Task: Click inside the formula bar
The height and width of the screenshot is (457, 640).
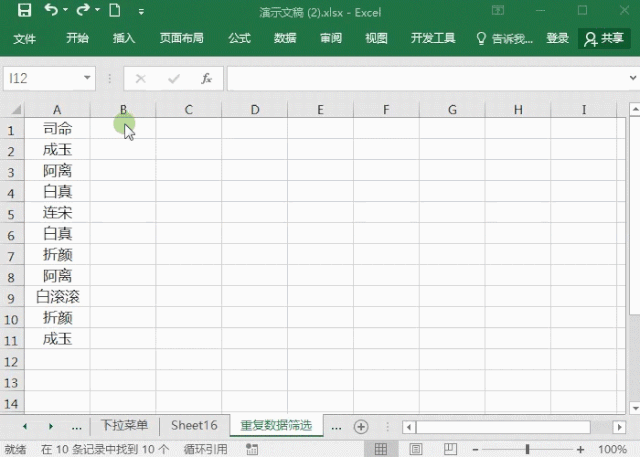Action: click(x=427, y=78)
